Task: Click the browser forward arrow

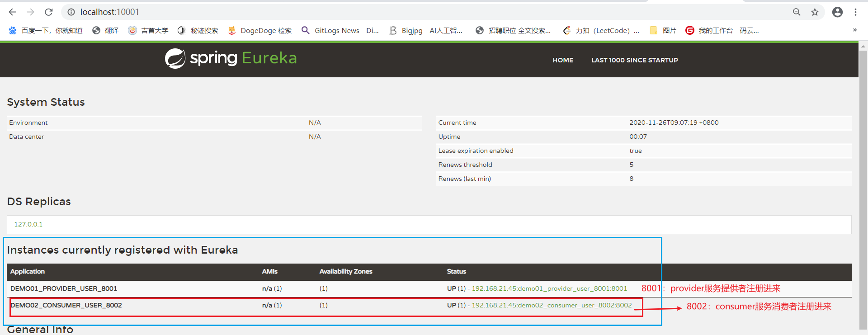Action: click(x=31, y=12)
